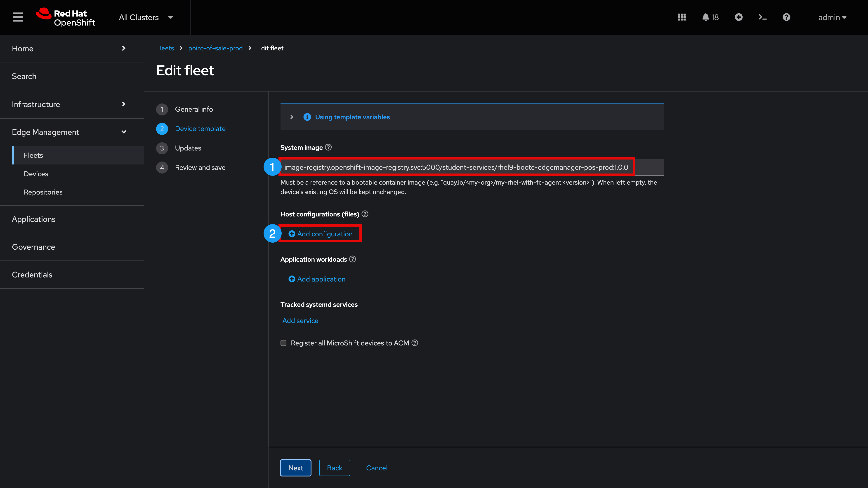The image size is (868, 488).
Task: Expand the Infrastructure navigation section
Action: pyautogui.click(x=72, y=104)
